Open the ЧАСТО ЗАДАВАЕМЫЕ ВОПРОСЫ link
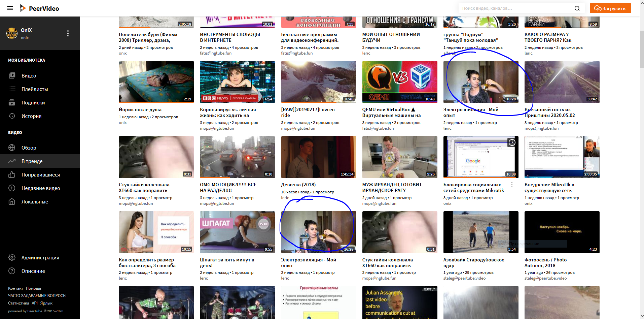The width and height of the screenshot is (644, 319). (x=37, y=295)
